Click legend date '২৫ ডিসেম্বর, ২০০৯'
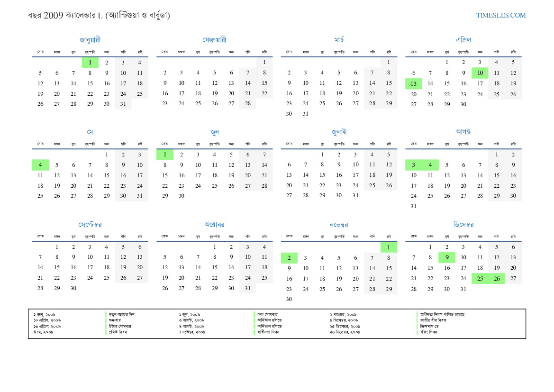Image resolution: width=554 pixels, height=392 pixels. point(345,326)
